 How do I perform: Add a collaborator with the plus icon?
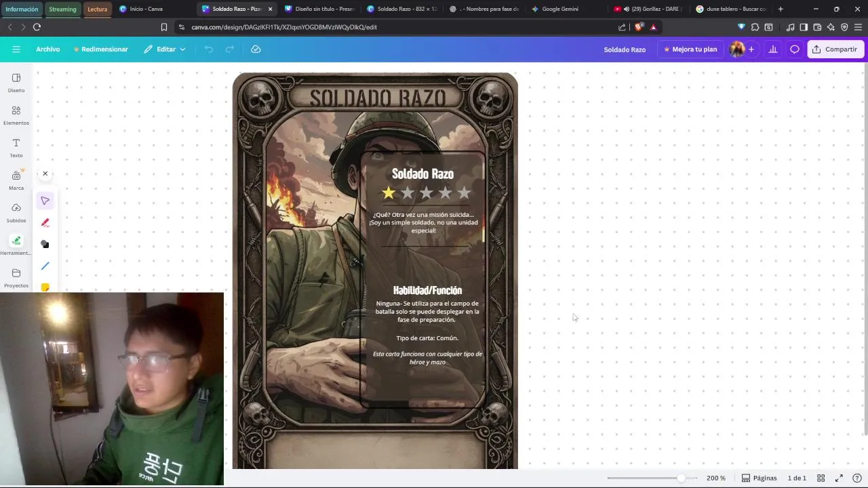[751, 49]
